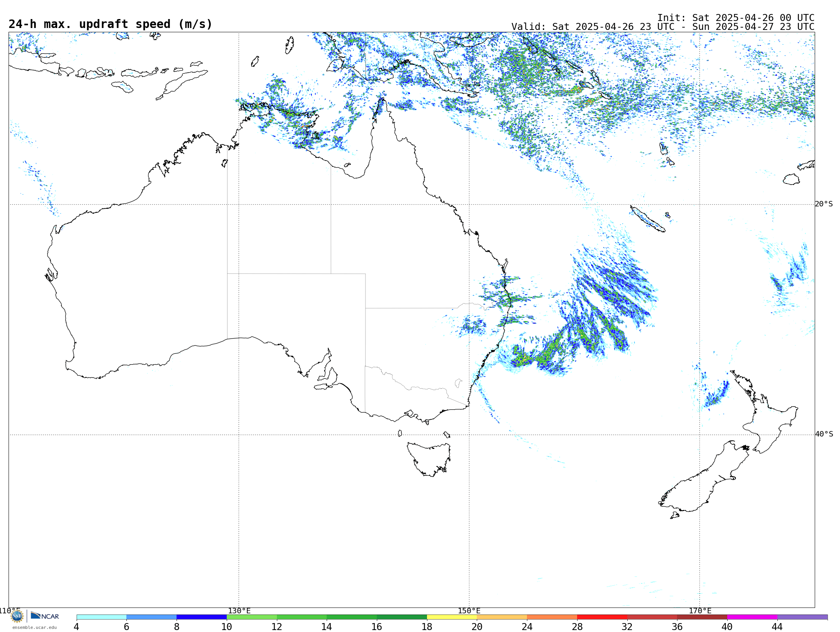Screen dimensions: 840x632
Task: Click the magenta 40-44 color swatch
Action: pos(752,617)
